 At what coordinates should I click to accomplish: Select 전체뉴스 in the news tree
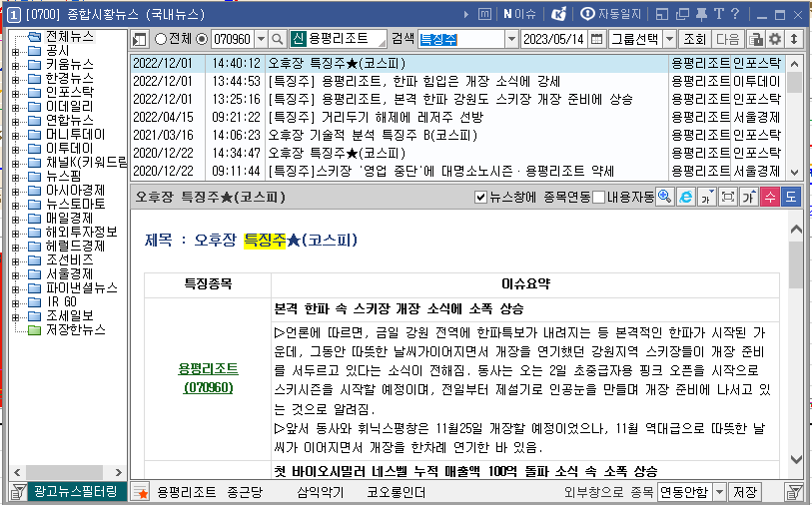[70, 37]
